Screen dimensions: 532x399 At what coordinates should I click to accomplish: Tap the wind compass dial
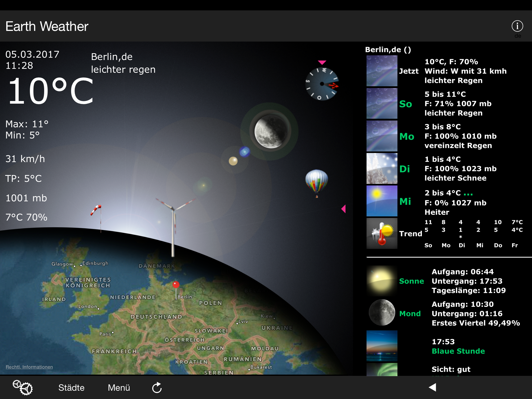[322, 84]
